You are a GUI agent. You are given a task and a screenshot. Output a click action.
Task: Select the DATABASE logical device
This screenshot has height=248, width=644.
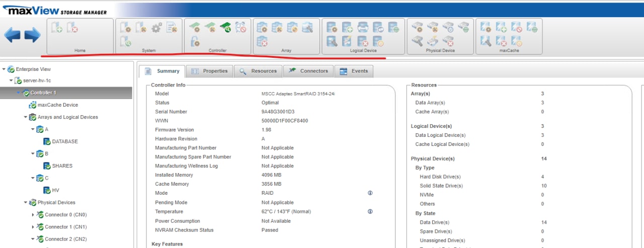pyautogui.click(x=65, y=141)
